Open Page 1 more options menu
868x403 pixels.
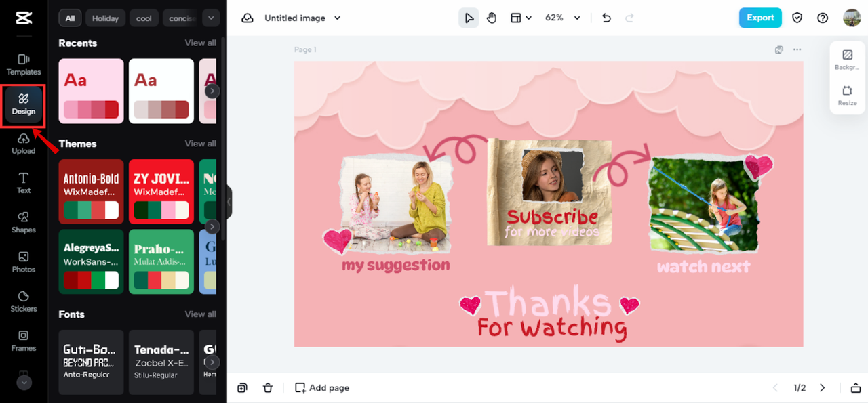pyautogui.click(x=797, y=49)
